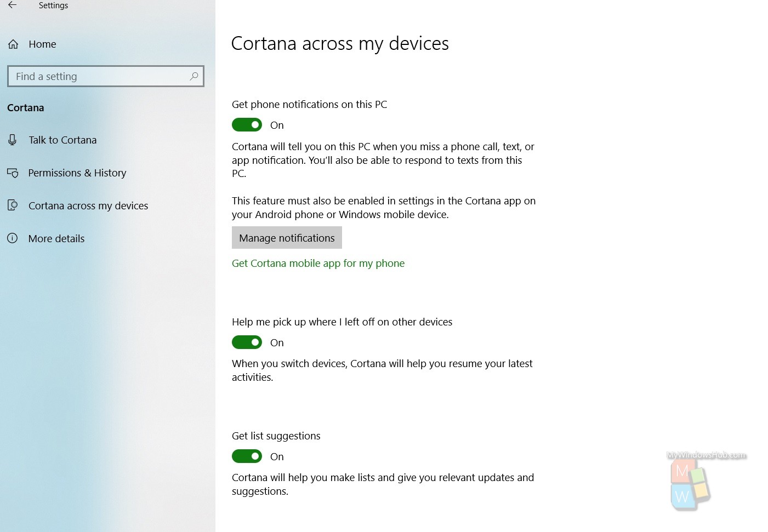Open Get Cortana mobile app for my phone link
This screenshot has height=532, width=768.
318,263
